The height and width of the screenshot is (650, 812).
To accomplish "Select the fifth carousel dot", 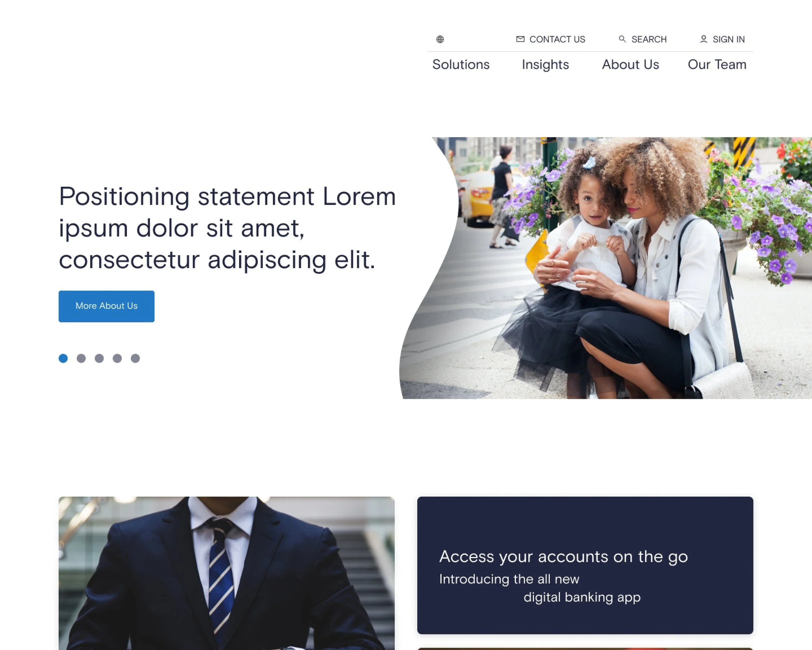I will 135,358.
